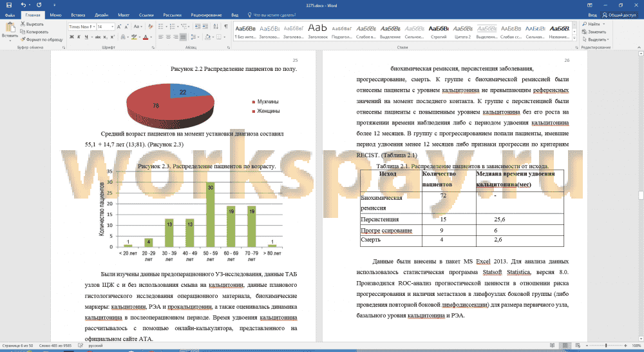The height and width of the screenshot is (352, 644).
Task: Align text to the left
Action: coord(161,37)
